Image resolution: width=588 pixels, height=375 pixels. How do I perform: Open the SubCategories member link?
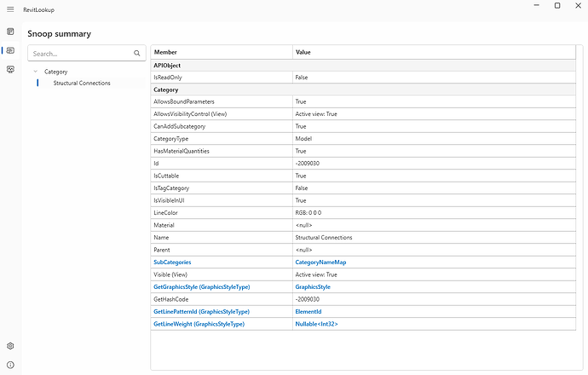pos(172,262)
